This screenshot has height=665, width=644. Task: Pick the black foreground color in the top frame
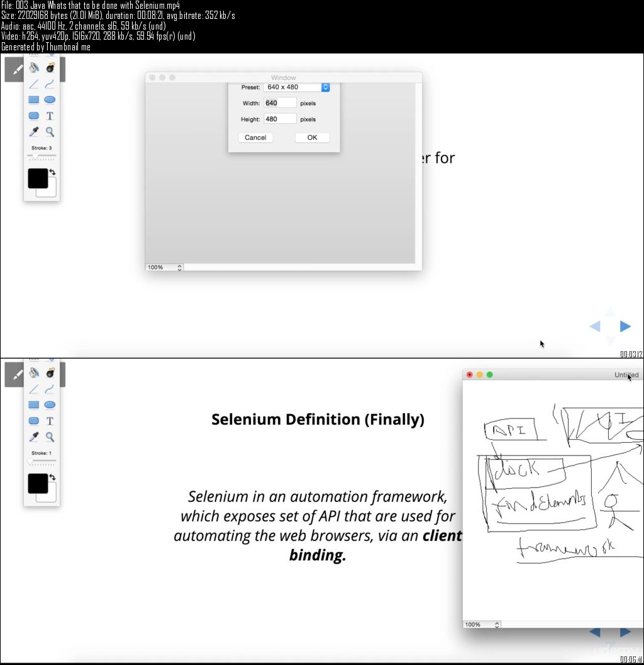click(x=38, y=178)
